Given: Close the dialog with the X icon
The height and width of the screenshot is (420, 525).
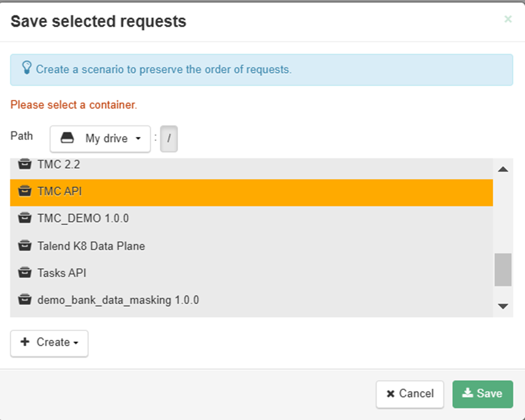Looking at the screenshot, I should coord(508,19).
